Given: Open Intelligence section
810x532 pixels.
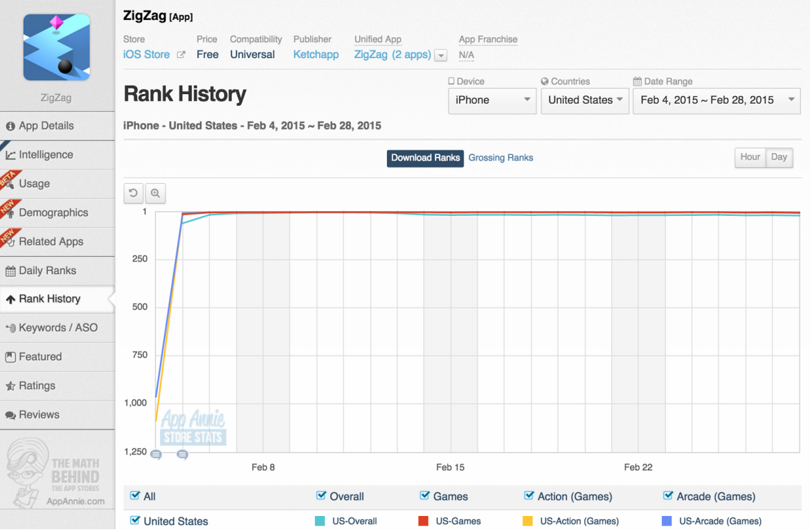Looking at the screenshot, I should 57,155.
